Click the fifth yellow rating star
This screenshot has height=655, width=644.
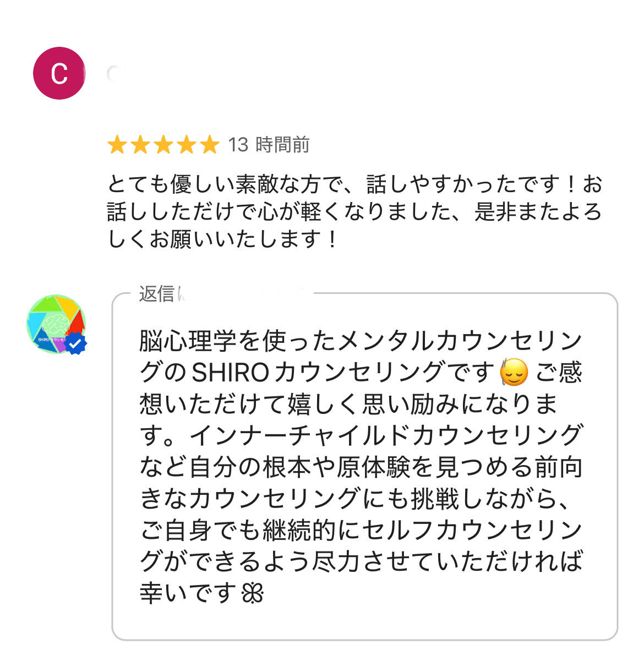click(209, 145)
